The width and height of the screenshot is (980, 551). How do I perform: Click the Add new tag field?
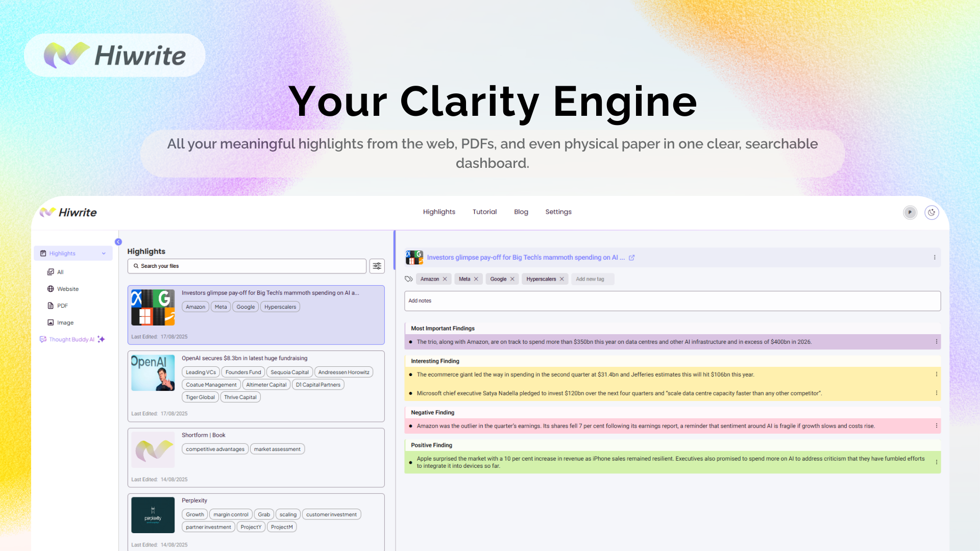[593, 279]
